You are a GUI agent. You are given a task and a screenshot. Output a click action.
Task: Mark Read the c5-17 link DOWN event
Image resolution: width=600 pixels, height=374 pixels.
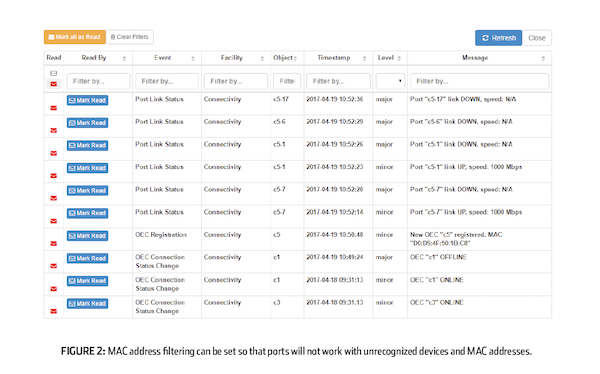point(87,100)
